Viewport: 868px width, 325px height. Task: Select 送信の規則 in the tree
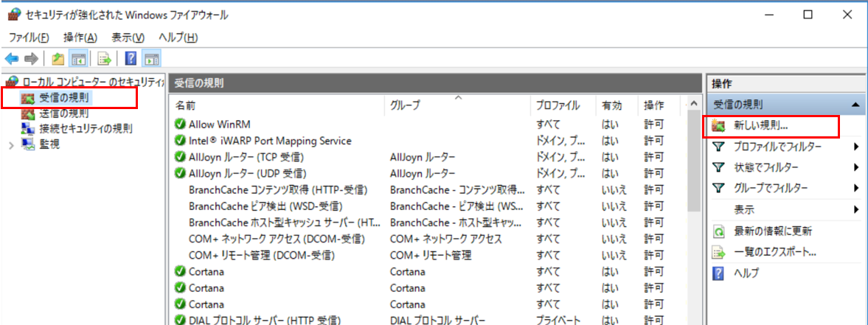click(x=63, y=113)
